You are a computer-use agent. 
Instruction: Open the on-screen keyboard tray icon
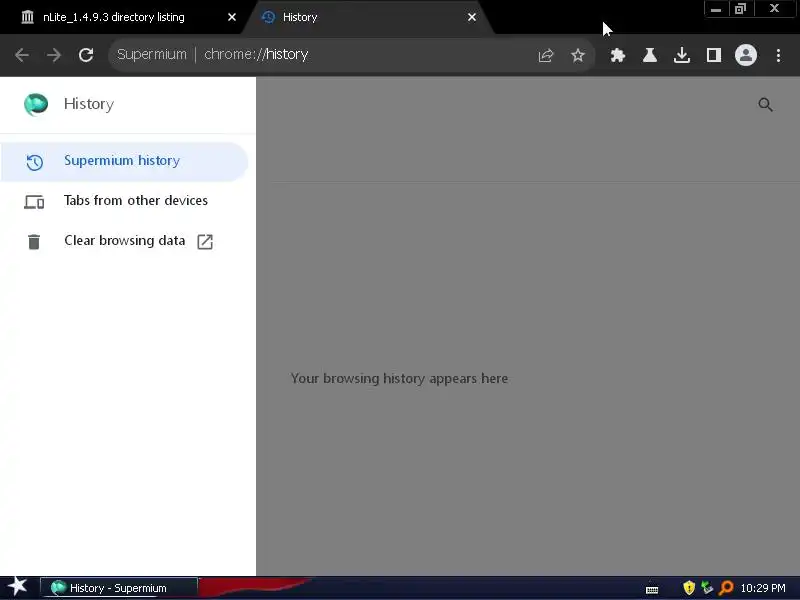(x=652, y=589)
